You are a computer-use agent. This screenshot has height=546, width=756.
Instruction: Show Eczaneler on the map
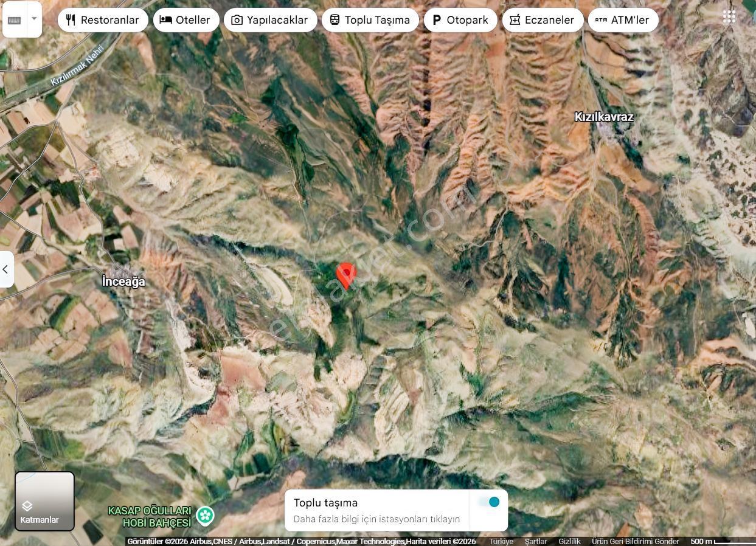click(543, 20)
